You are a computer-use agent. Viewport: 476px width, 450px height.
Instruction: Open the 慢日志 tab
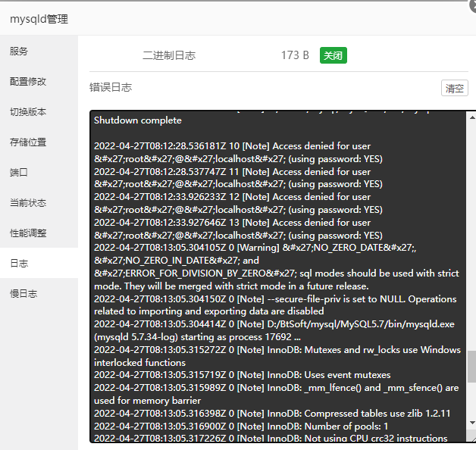tap(23, 293)
